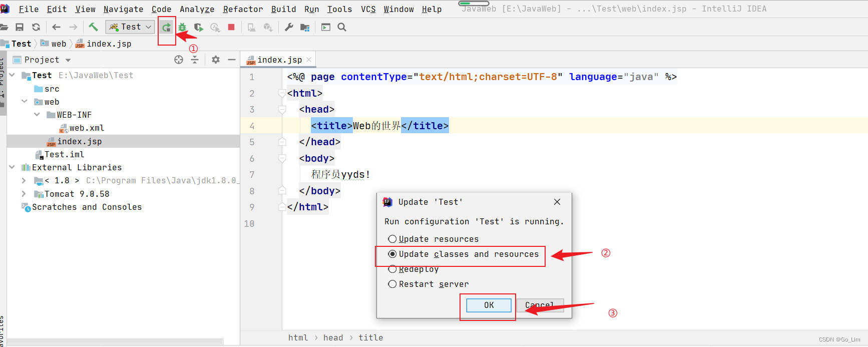This screenshot has width=868, height=347.
Task: Click the Run with Profiler clock icon
Action: pos(215,27)
